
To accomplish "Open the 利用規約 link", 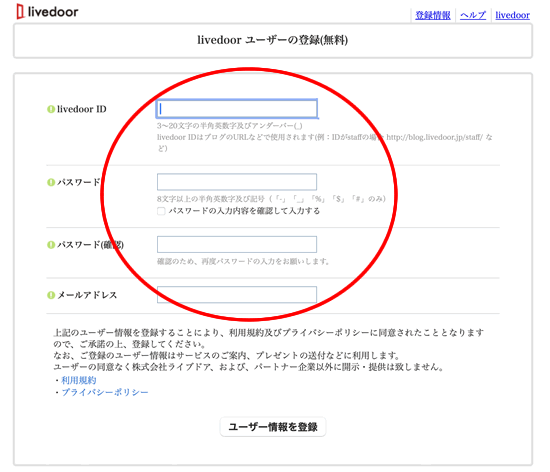I will pyautogui.click(x=79, y=380).
